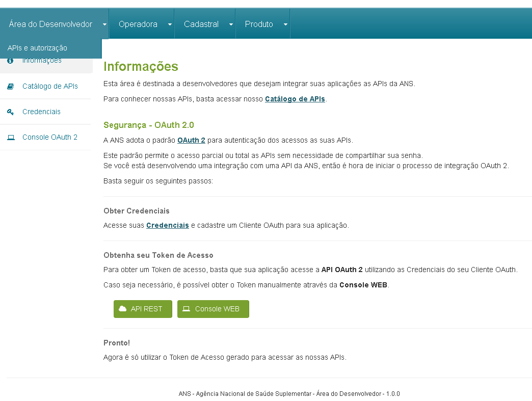
Task: Expand the Operadora dropdown arrow
Action: click(169, 23)
